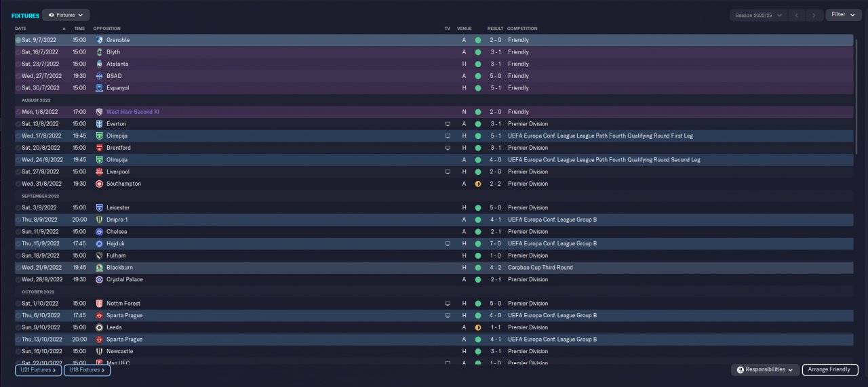The image size is (868, 387).
Task: Click the Crystal Palace badge icon
Action: click(100, 279)
